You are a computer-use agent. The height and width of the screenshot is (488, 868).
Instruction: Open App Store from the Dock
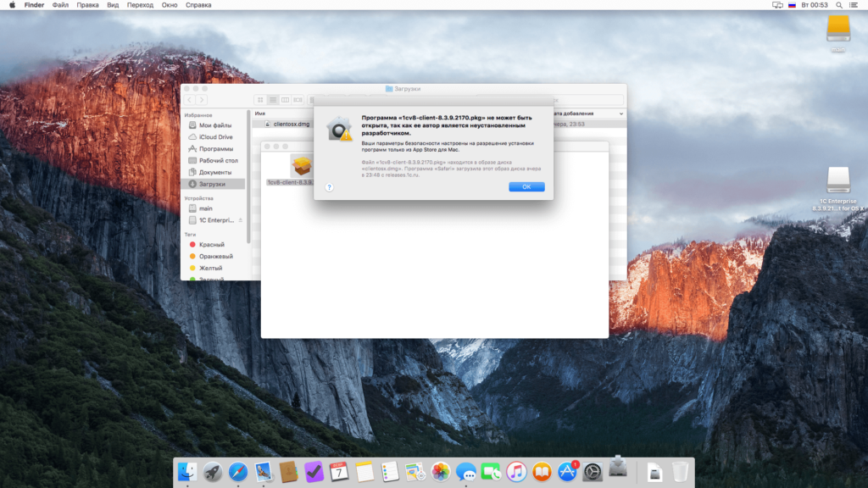click(x=567, y=472)
